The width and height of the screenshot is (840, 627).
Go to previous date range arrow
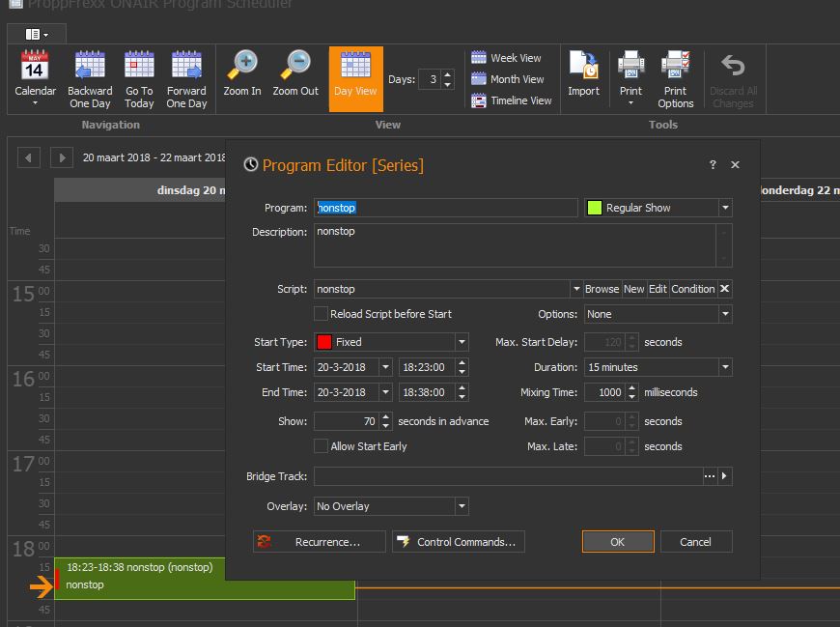point(28,157)
